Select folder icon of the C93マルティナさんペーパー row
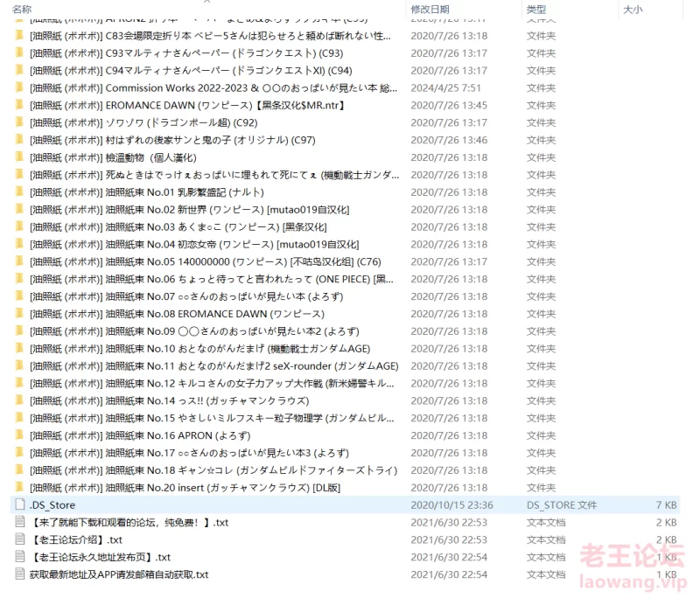This screenshot has width=700, height=598. [19, 52]
